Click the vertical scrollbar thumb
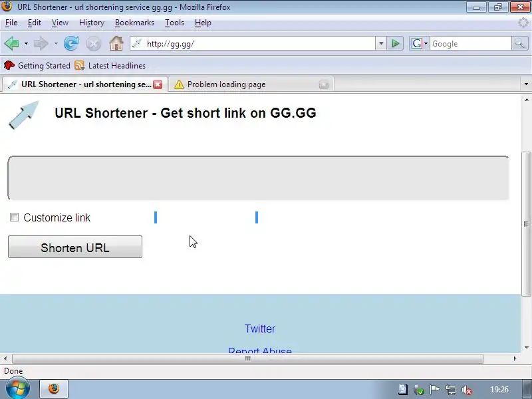Viewport: 532px width, 399px height. [x=526, y=224]
